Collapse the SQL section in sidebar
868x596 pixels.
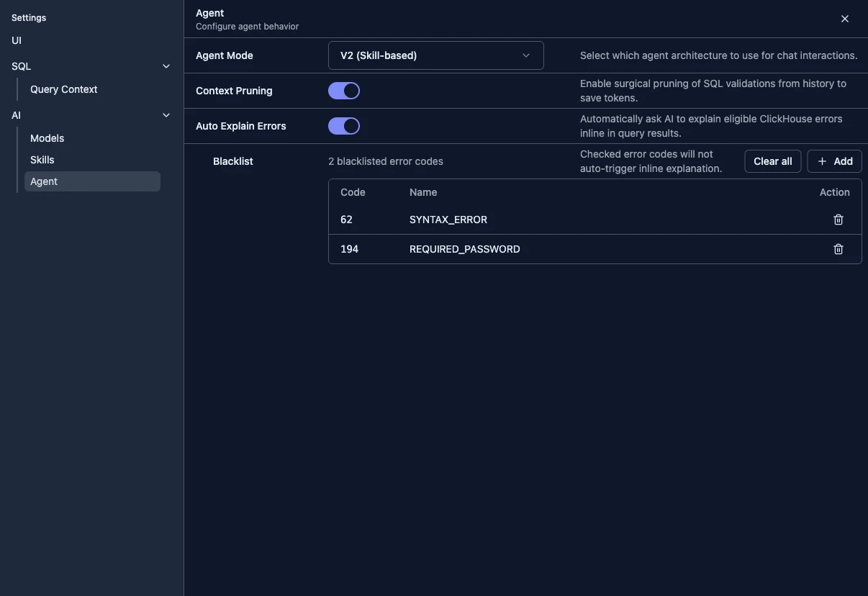tap(165, 65)
